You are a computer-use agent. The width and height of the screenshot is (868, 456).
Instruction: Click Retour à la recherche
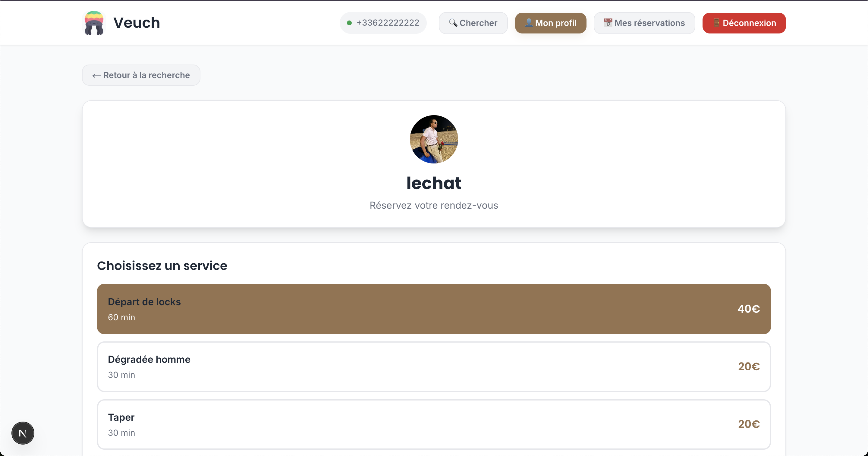pos(141,75)
